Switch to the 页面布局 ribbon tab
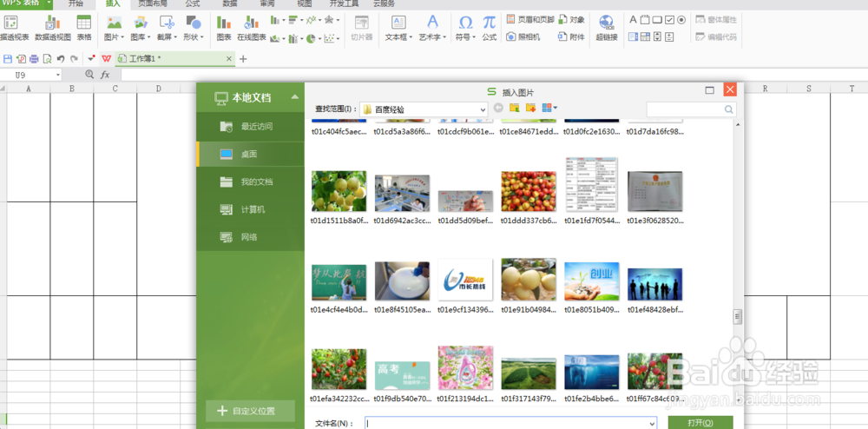This screenshot has height=429, width=868. tap(152, 3)
